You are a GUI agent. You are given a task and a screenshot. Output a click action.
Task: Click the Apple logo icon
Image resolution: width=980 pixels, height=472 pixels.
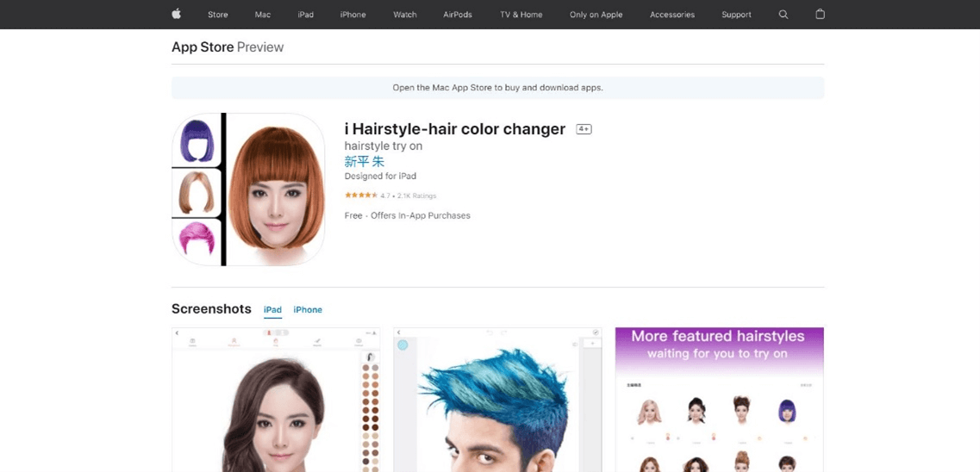(176, 14)
